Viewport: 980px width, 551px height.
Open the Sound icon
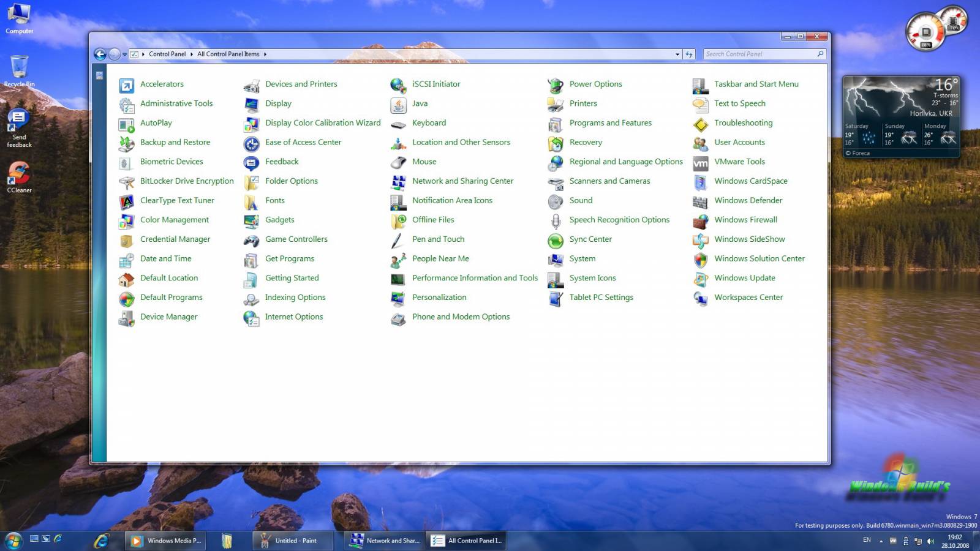(556, 201)
